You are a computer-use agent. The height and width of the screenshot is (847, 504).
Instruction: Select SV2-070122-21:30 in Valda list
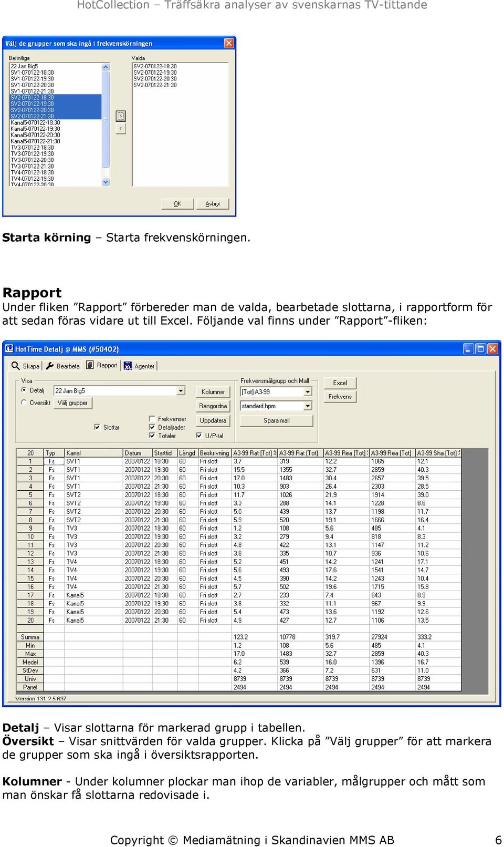click(180, 85)
